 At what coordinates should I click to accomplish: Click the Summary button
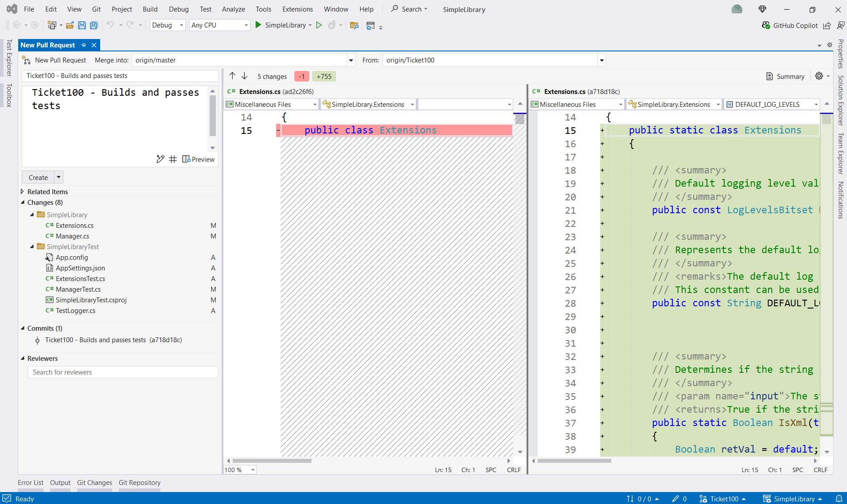pos(785,76)
